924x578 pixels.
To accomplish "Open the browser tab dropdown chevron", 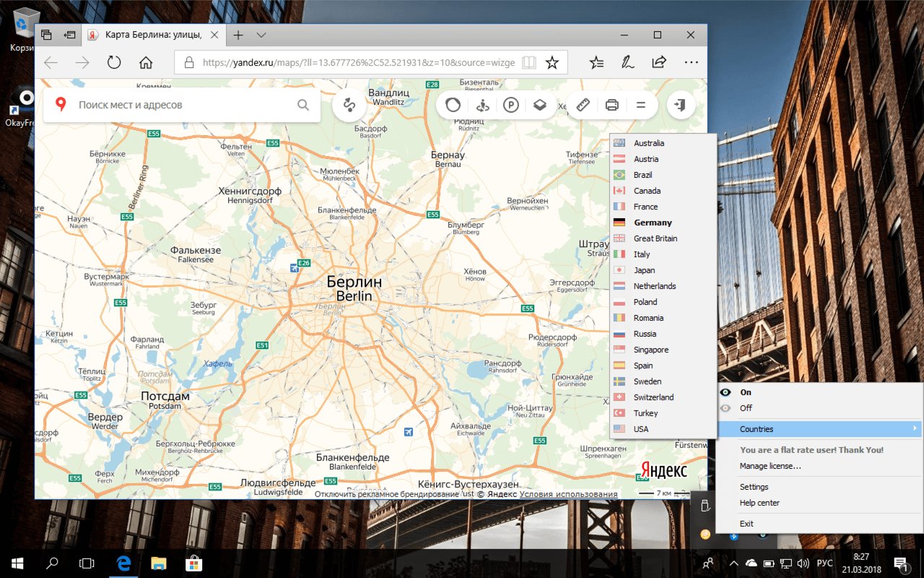I will tap(260, 34).
